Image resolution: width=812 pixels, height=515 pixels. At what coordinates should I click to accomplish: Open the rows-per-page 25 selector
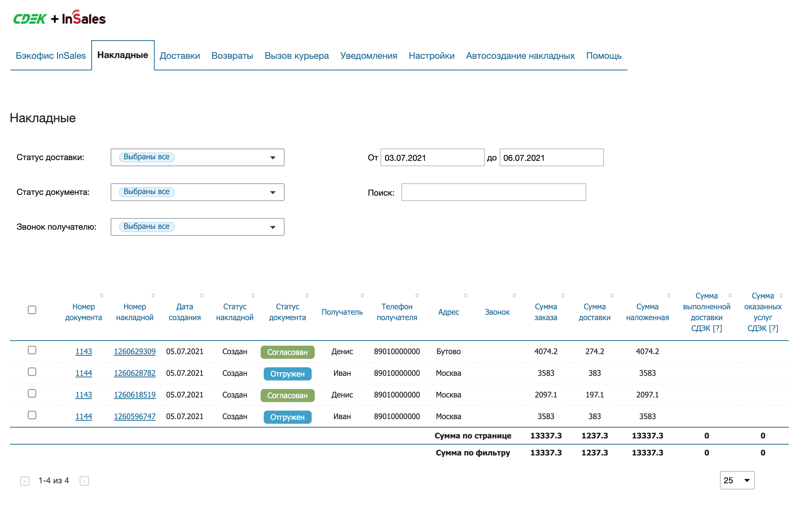(737, 480)
